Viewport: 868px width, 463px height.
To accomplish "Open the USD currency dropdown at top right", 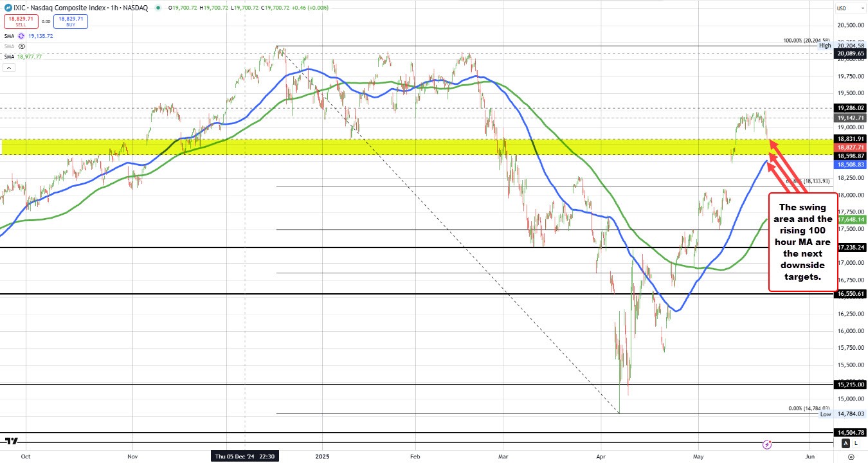I will coord(850,8).
